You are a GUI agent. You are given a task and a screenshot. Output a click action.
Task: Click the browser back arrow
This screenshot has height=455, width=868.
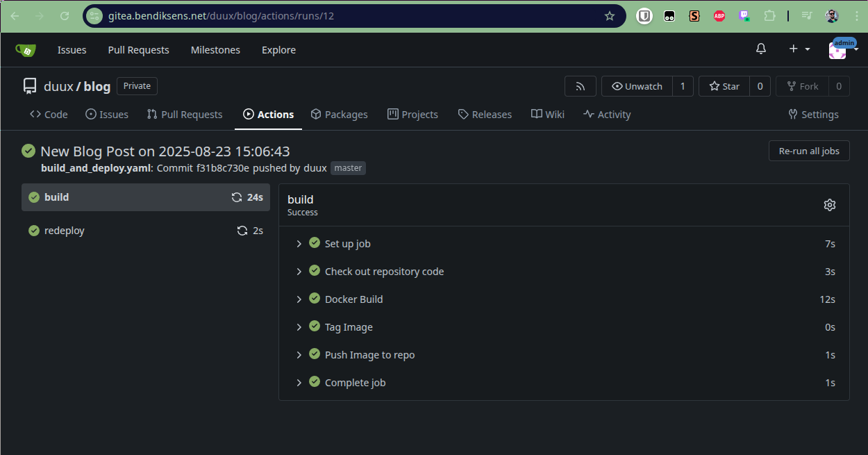click(x=15, y=16)
